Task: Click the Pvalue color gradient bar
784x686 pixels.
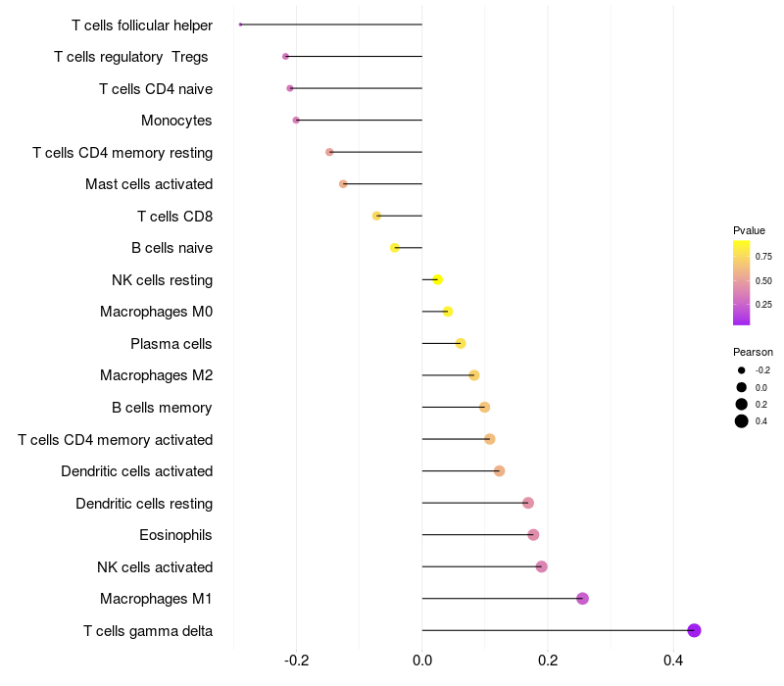Action: 742,282
